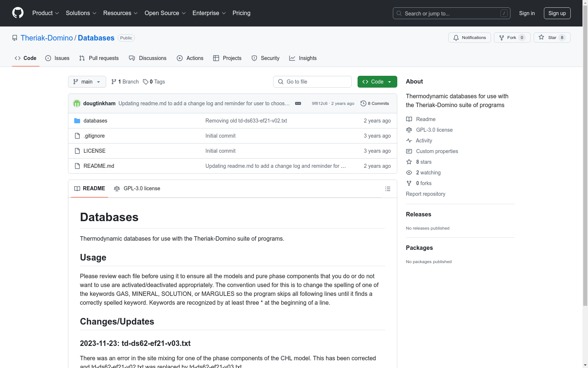
Task: Expand the Enterprise menu
Action: coord(209,13)
